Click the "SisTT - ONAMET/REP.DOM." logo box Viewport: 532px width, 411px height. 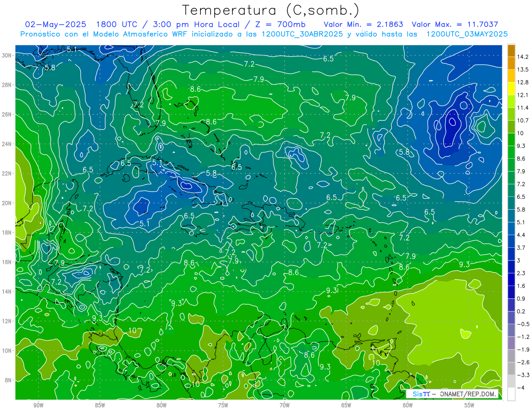(x=452, y=394)
